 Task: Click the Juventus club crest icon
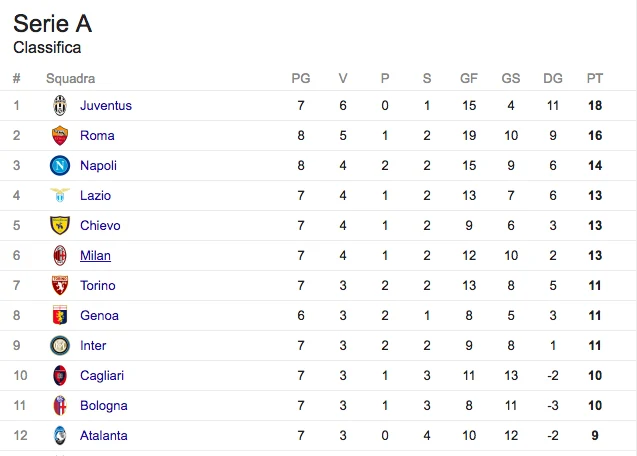click(x=60, y=106)
